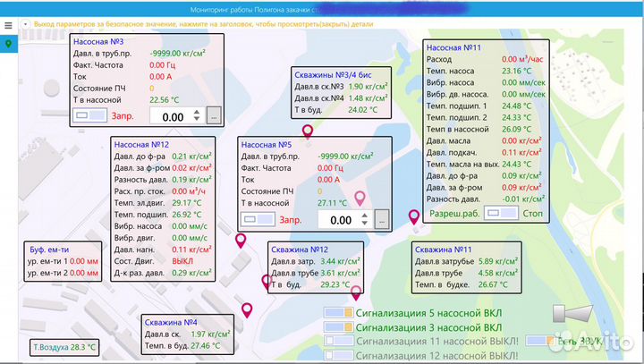Screen dimensions: 644x364
Task: Click the 22.56 °C value in Насосная №3
Action: (165, 100)
